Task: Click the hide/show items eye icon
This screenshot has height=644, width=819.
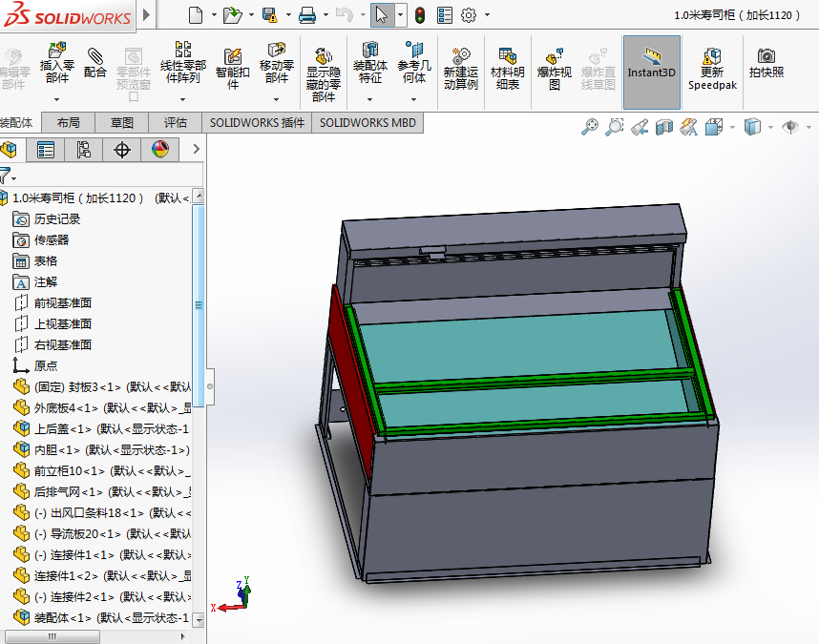Action: [x=789, y=127]
